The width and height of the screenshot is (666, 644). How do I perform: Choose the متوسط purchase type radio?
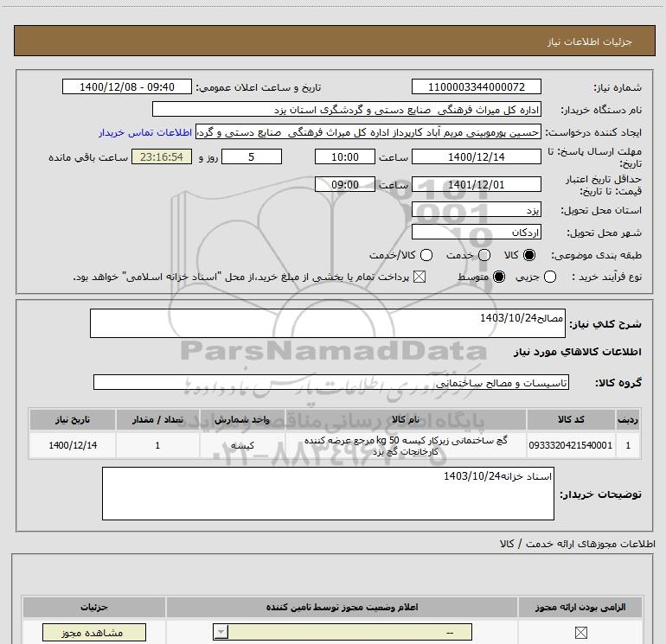pyautogui.click(x=499, y=277)
